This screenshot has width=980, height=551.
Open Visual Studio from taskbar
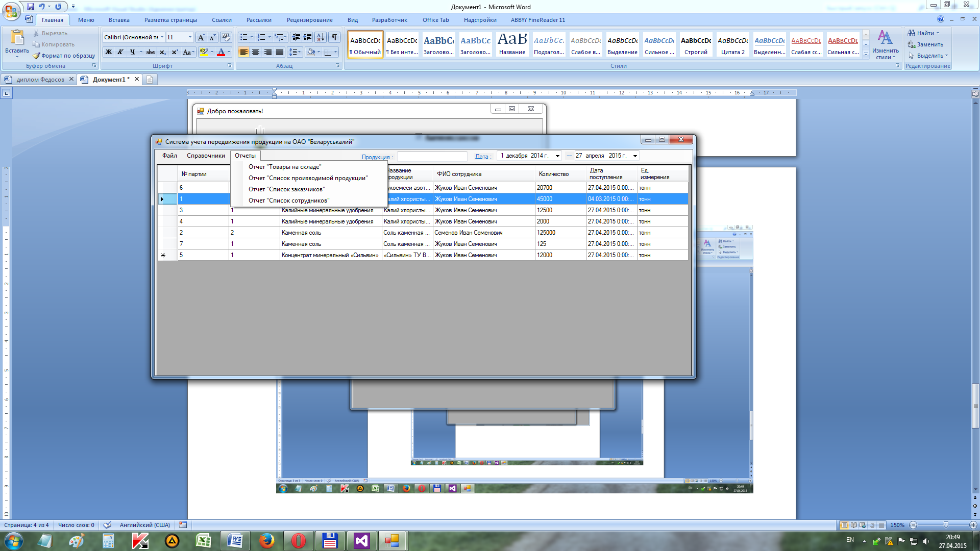[x=361, y=541]
